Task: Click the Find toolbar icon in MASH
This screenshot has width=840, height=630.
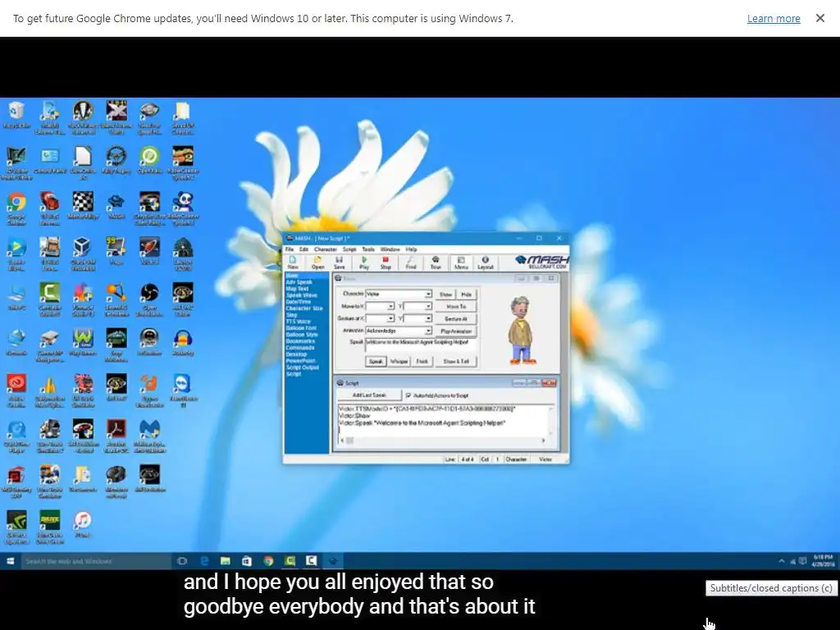Action: 410,262
